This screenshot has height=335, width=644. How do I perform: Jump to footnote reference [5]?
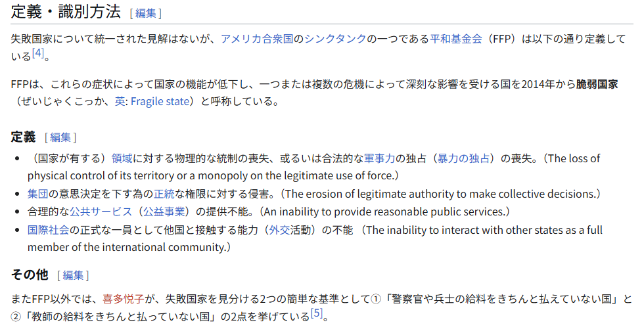click(317, 314)
